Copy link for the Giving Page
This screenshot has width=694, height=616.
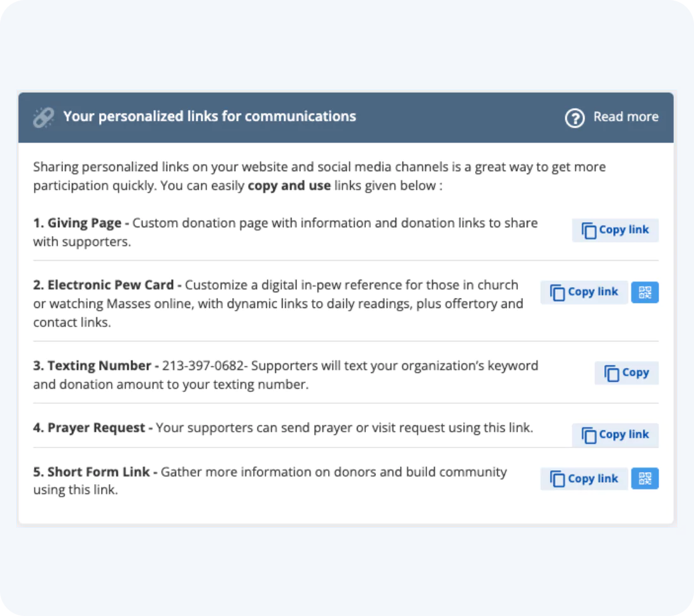[615, 230]
